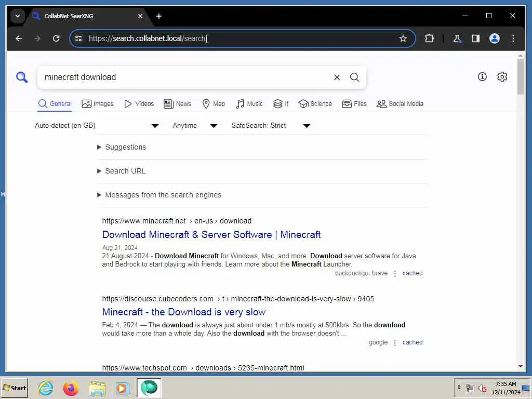
Task: Toggle the browser side panel
Action: click(x=476, y=38)
